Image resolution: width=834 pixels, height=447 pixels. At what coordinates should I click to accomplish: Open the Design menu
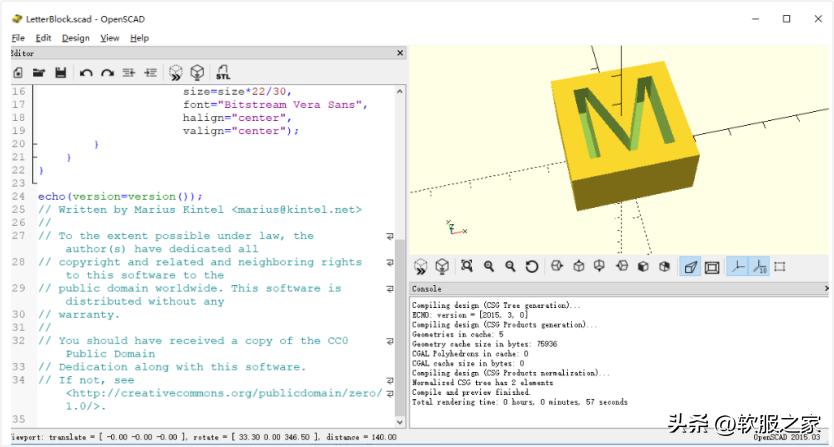[x=75, y=38]
